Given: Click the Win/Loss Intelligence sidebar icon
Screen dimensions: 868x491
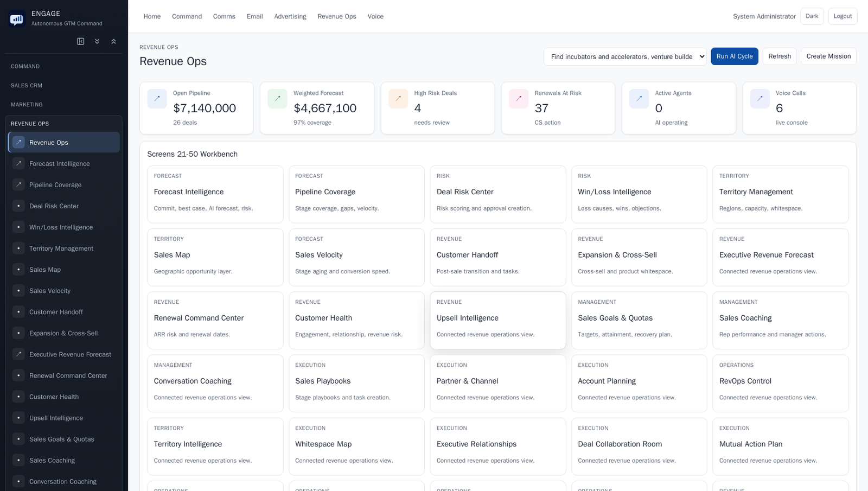Looking at the screenshot, I should [x=18, y=227].
